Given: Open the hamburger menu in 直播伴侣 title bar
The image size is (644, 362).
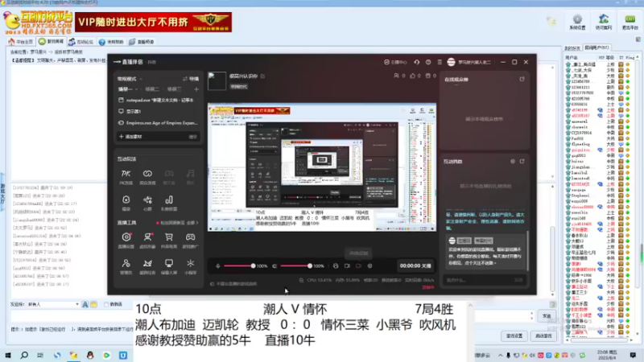Looking at the screenshot, I should point(440,62).
